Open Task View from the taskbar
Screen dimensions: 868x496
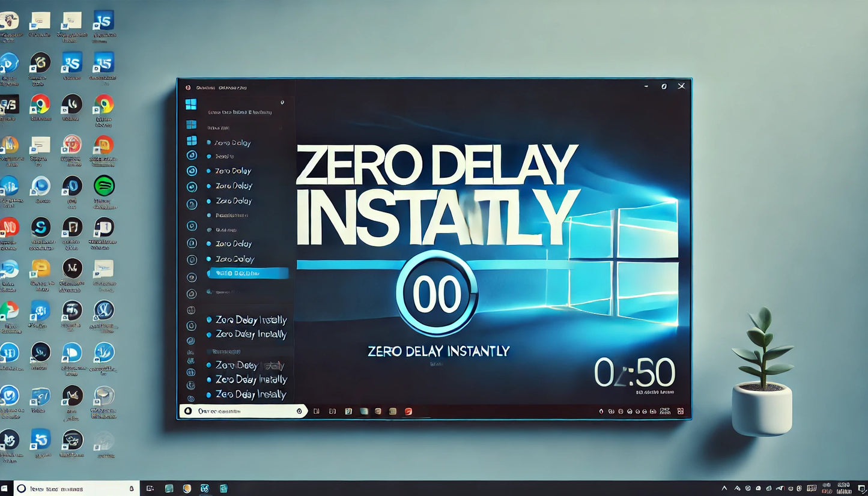150,488
